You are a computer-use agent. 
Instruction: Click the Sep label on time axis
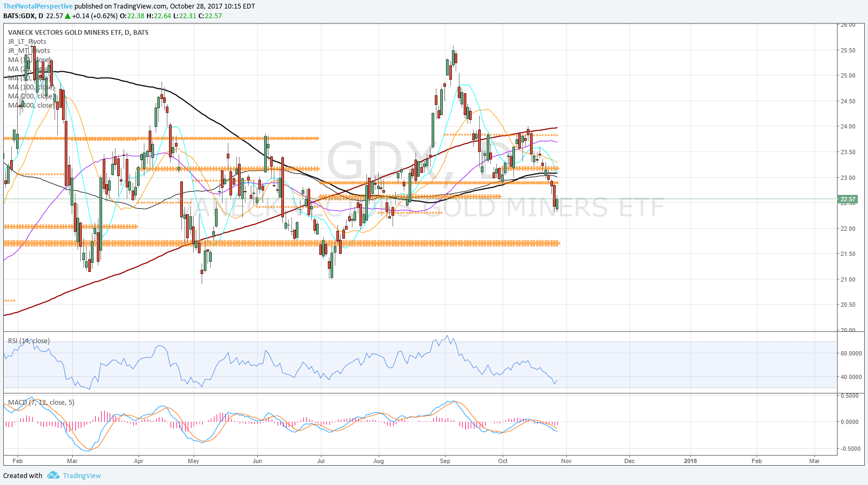(445, 460)
